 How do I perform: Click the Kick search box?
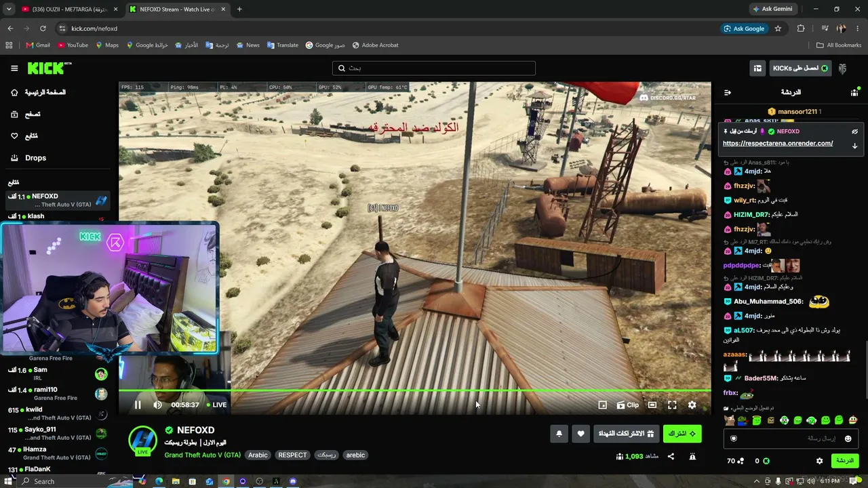(x=434, y=68)
